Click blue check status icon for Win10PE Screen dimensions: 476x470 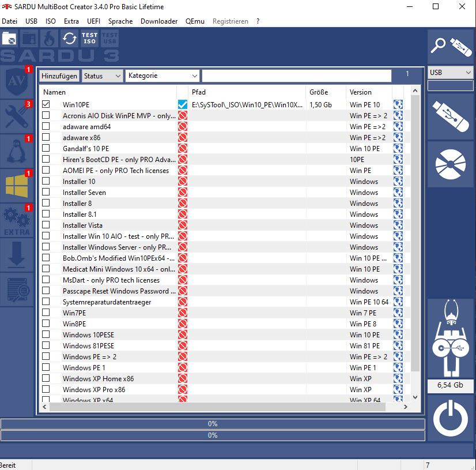pyautogui.click(x=183, y=104)
